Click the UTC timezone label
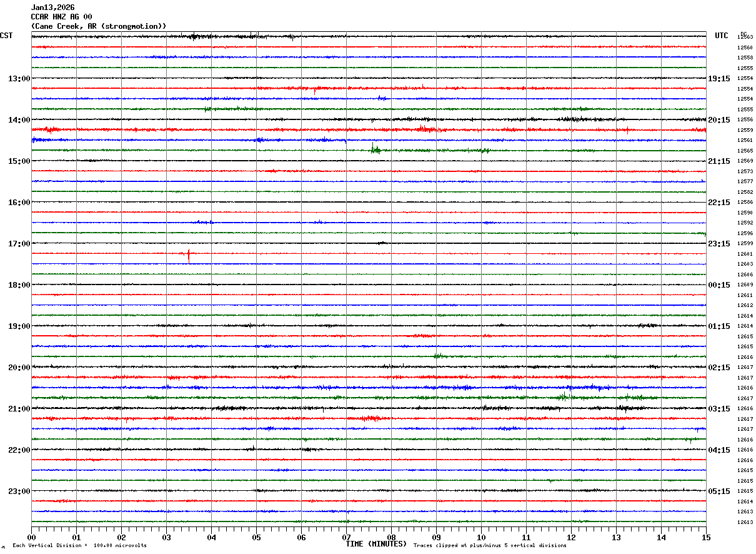This screenshot has width=756, height=554. click(x=722, y=36)
